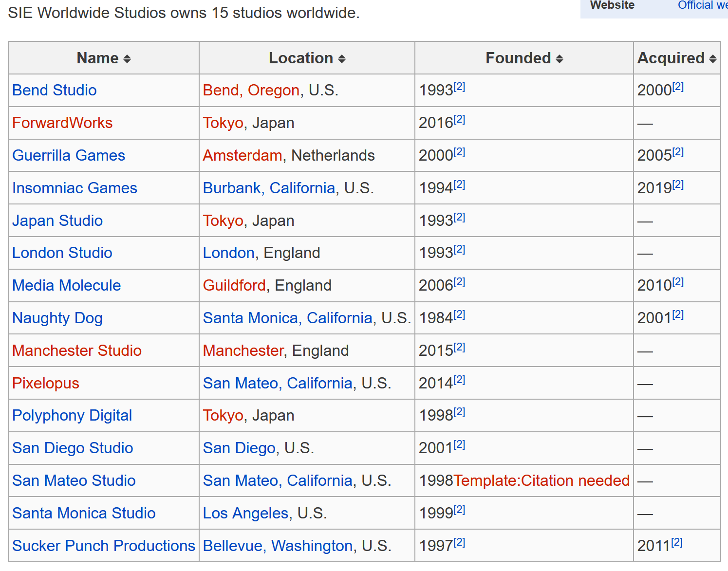Open the ForwardWorks red link
This screenshot has width=728, height=571.
click(x=62, y=123)
